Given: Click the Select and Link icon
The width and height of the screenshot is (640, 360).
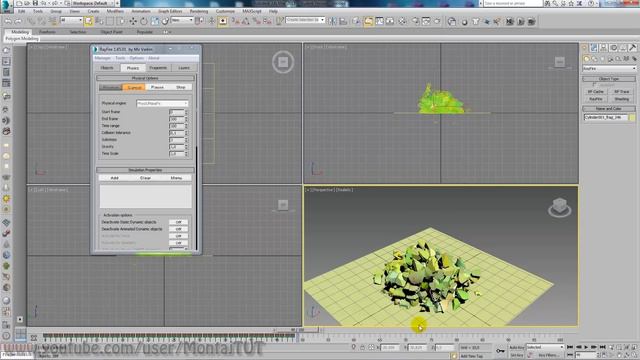Looking at the screenshot, I should tap(31, 21).
